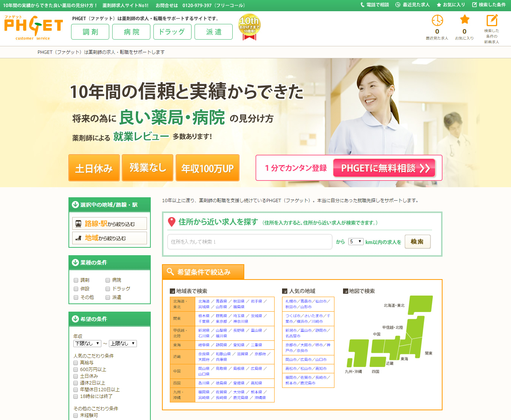Click the red map pin icon
The height and width of the screenshot is (420, 511).
pyautogui.click(x=172, y=222)
